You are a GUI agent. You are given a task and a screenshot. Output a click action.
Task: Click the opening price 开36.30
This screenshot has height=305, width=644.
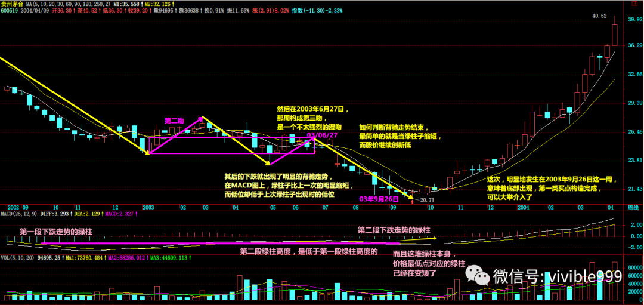[61, 10]
